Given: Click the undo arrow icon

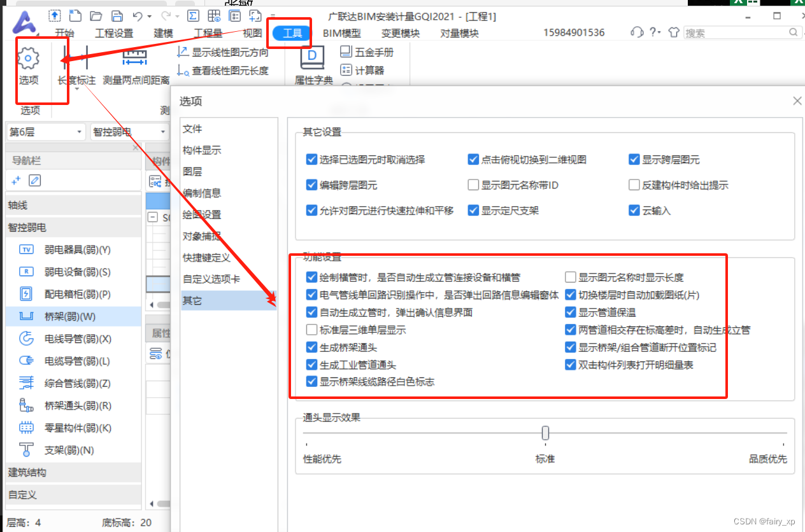Looking at the screenshot, I should coord(138,15).
